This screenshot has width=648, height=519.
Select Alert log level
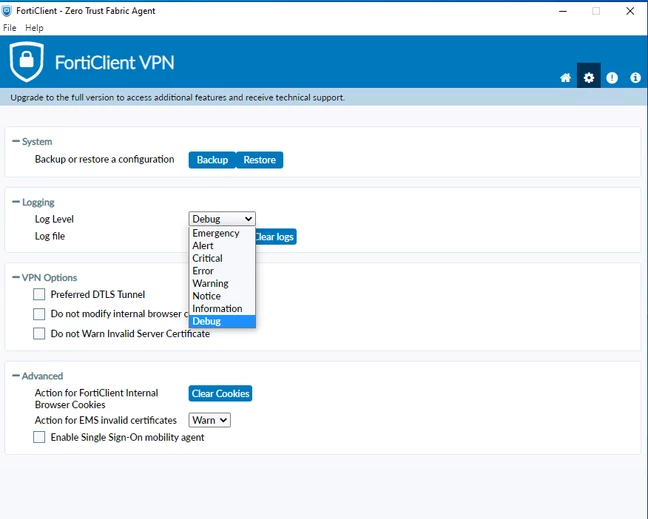point(222,245)
